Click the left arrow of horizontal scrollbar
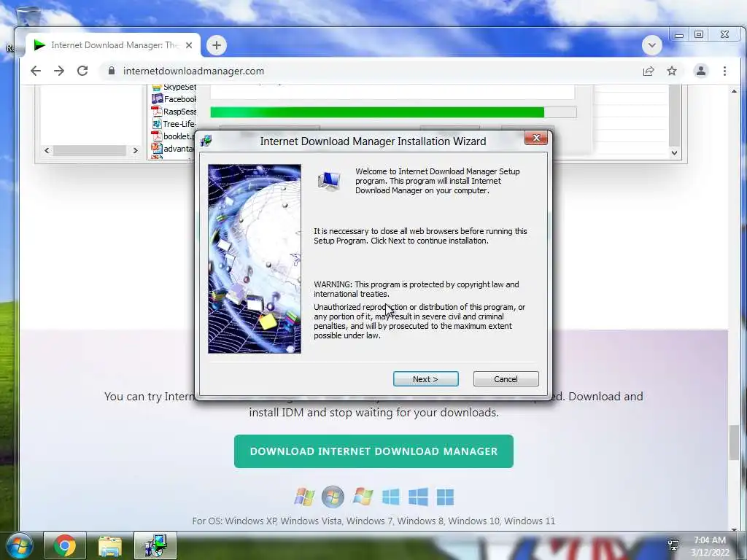The image size is (747, 560). click(47, 150)
